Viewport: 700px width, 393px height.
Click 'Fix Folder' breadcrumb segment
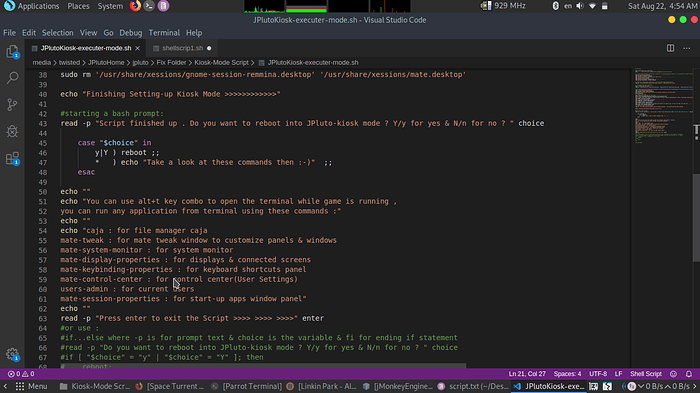point(171,63)
